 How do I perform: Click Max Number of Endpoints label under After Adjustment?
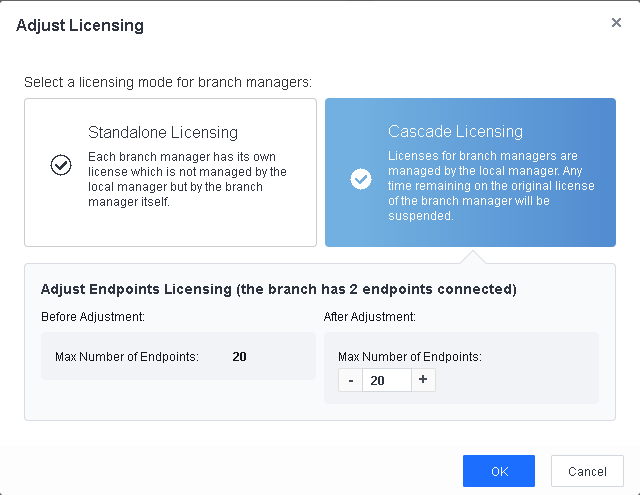point(410,356)
